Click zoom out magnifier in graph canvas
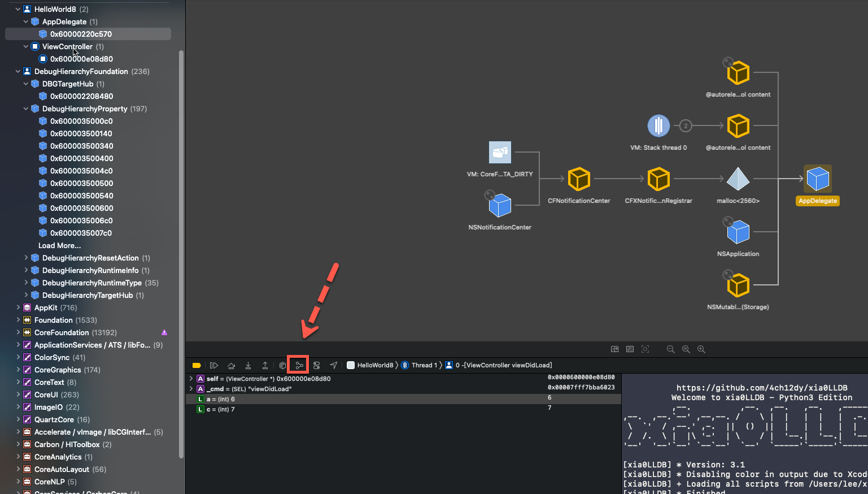868x494 pixels. [671, 349]
